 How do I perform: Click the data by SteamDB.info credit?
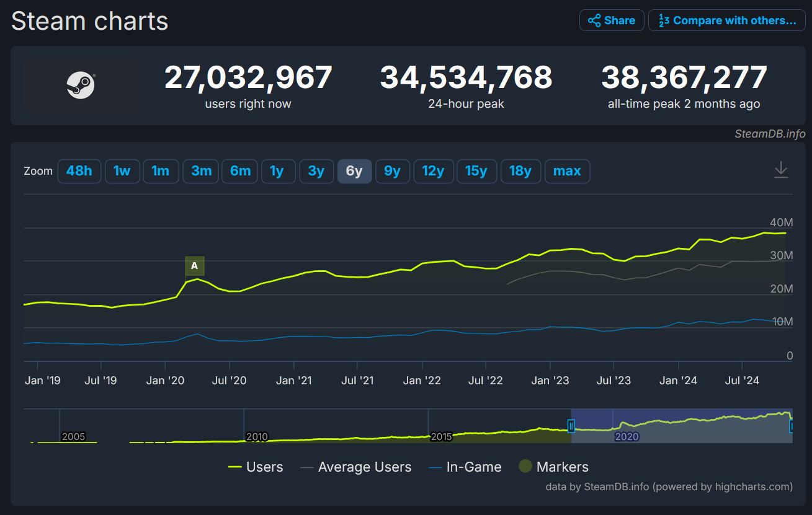point(669,486)
